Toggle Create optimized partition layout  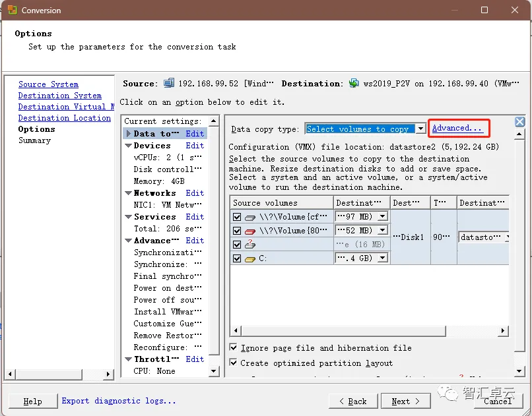[x=233, y=363]
